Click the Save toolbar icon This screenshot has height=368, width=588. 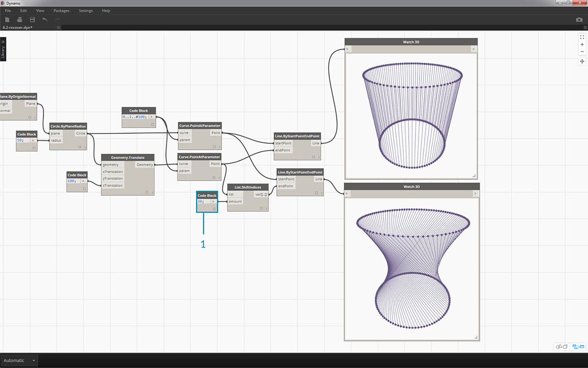[32, 20]
